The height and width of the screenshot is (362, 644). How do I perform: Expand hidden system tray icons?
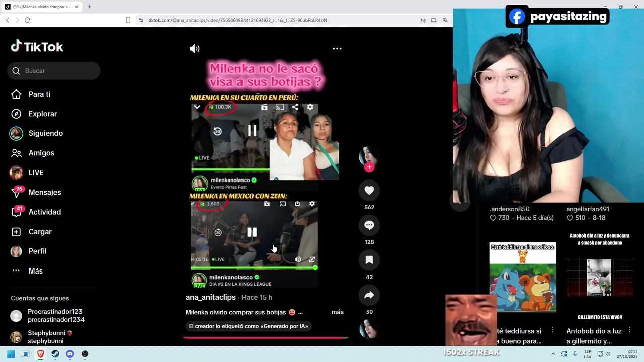coord(553,354)
